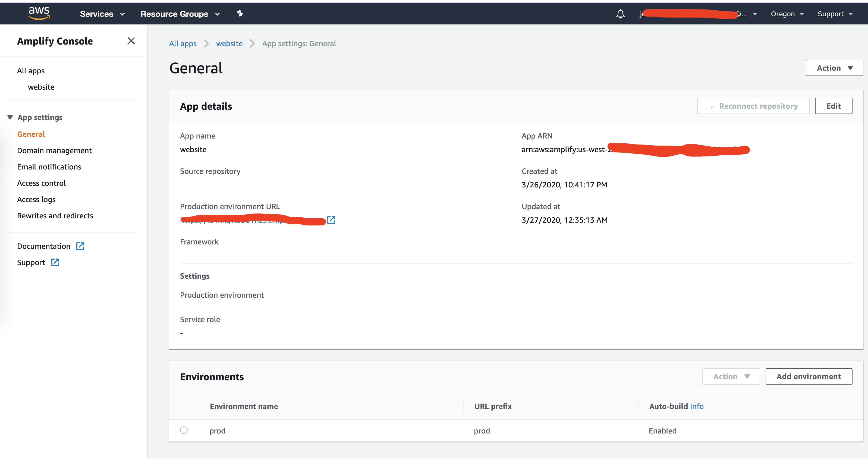This screenshot has height=459, width=868.
Task: Click the Support external link icon in the sidebar
Action: (55, 262)
